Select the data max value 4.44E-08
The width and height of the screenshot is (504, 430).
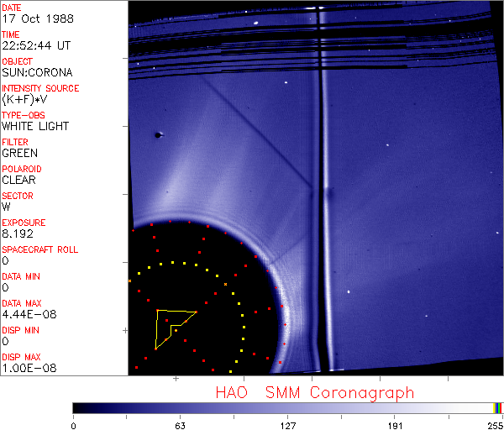coord(29,314)
